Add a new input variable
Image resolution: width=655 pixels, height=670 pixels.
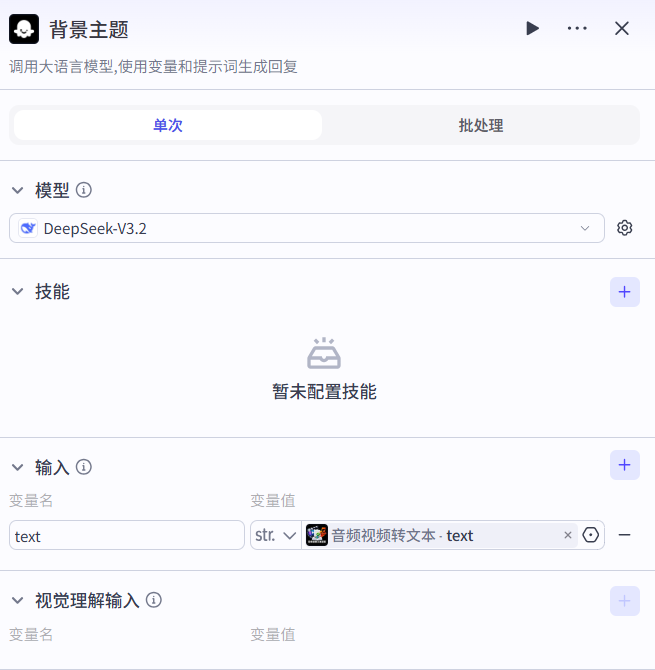tap(625, 465)
